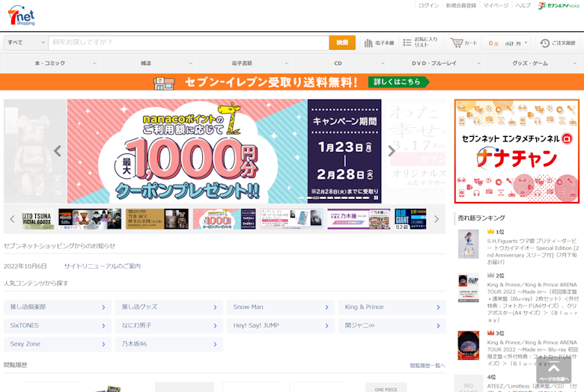Open rank 2 King & Prince ARENA TOUR title

pyautogui.click(x=533, y=302)
